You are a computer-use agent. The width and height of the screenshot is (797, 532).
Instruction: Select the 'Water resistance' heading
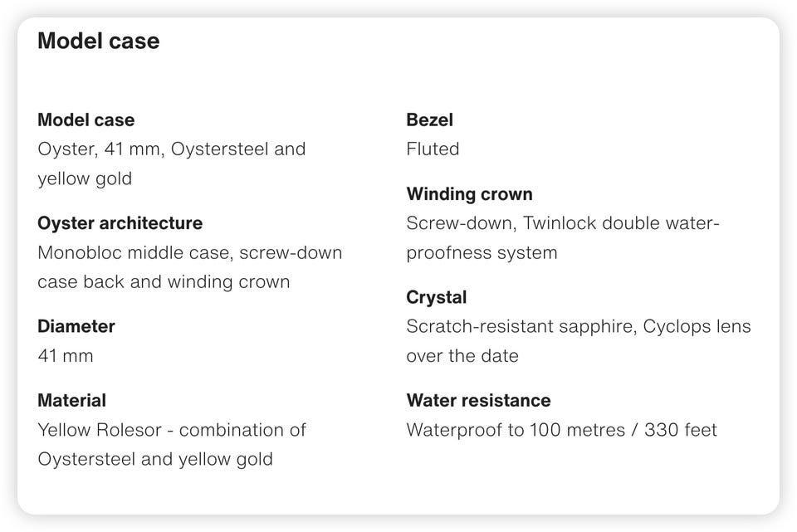478,400
